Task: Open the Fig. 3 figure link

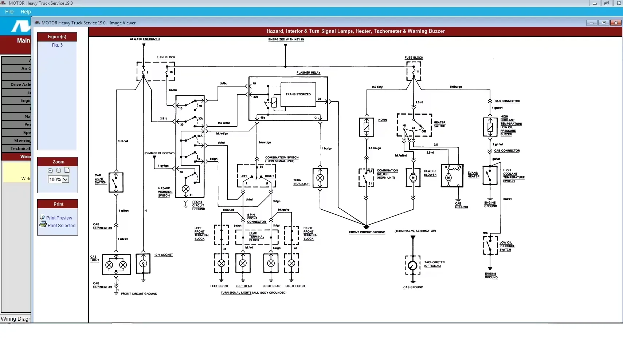Action: pyautogui.click(x=57, y=45)
